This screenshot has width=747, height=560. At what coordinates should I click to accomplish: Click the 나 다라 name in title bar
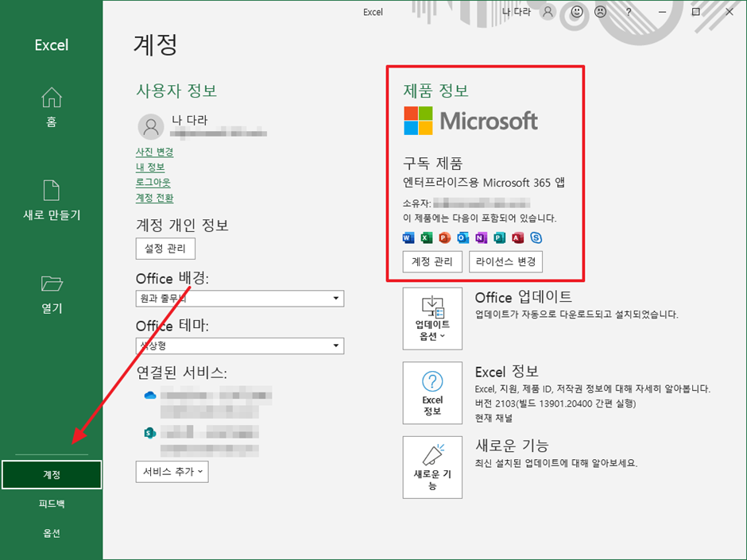pyautogui.click(x=516, y=12)
